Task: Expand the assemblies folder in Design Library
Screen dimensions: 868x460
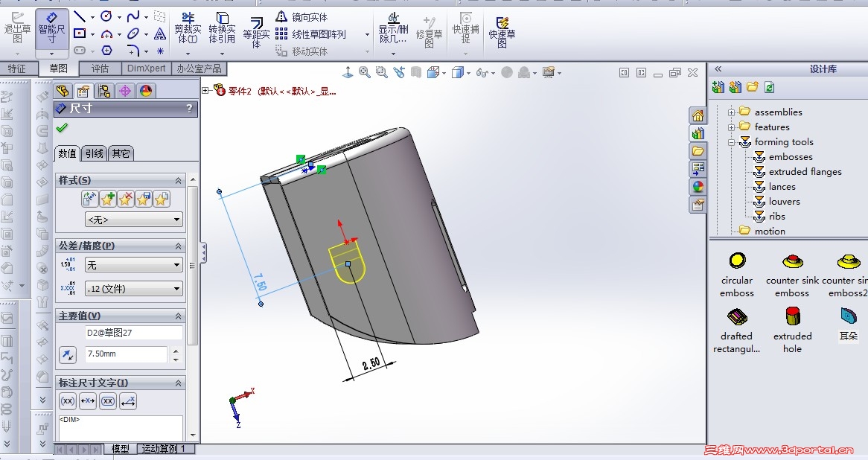Action: click(x=731, y=112)
